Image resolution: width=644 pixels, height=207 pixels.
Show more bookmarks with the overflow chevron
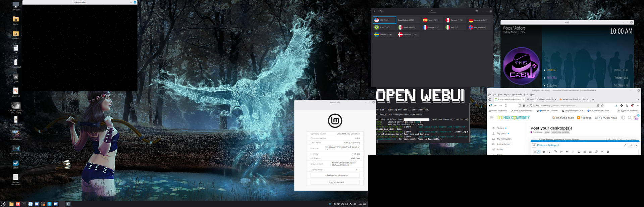618,110
